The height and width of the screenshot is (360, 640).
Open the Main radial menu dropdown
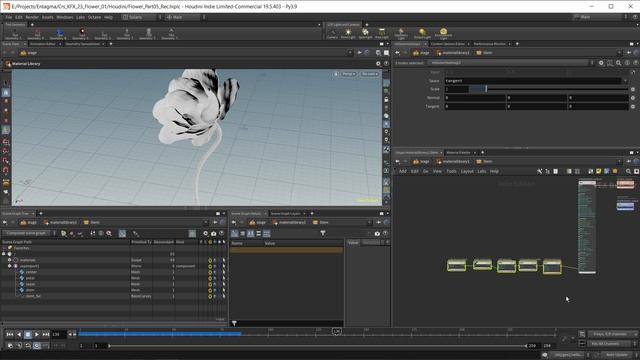182,17
